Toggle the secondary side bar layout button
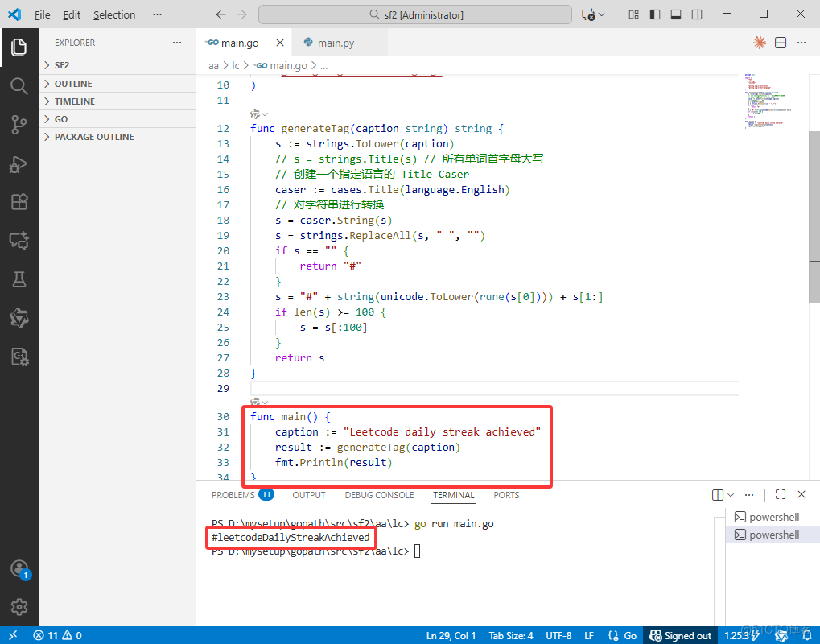 (697, 14)
